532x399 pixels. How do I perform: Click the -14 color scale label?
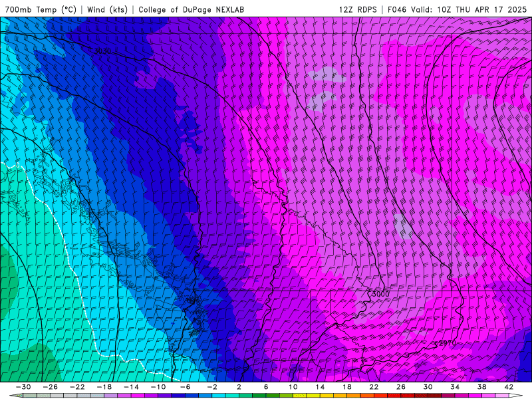[x=131, y=387]
